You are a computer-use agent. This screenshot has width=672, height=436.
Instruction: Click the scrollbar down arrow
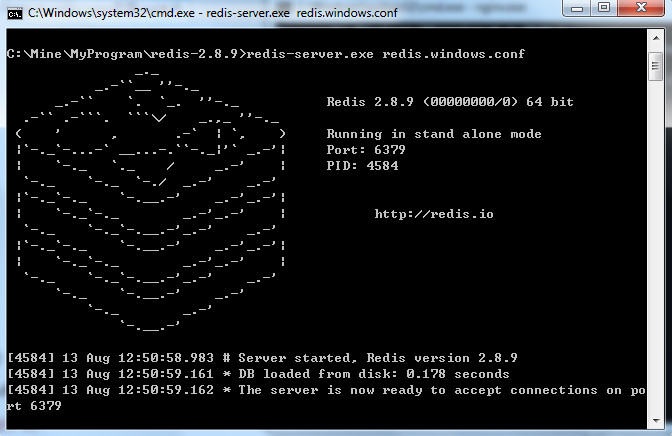point(656,421)
